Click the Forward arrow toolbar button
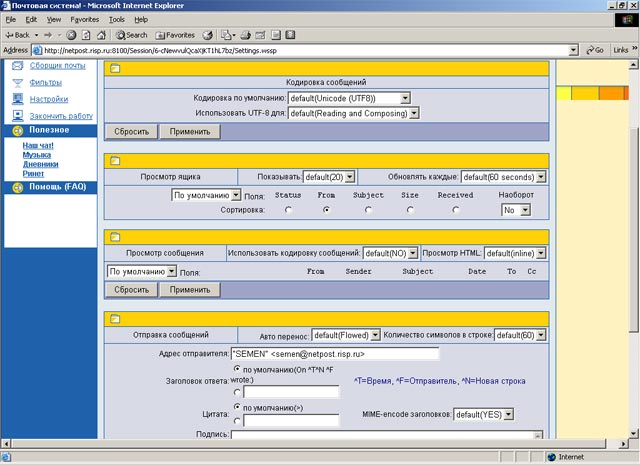This screenshot has height=465, width=640. tap(48, 35)
